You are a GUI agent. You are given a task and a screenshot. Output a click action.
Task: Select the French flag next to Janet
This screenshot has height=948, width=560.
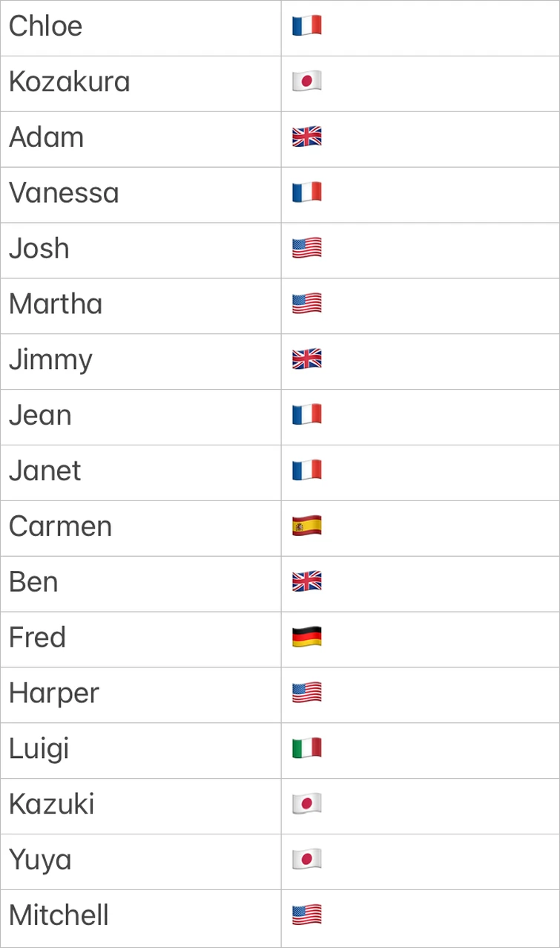306,471
